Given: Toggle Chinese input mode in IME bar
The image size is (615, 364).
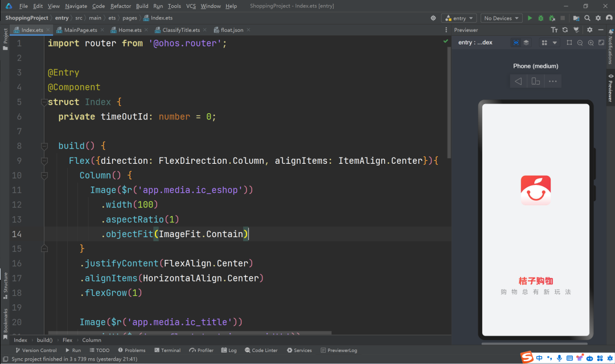Looking at the screenshot, I should point(539,358).
